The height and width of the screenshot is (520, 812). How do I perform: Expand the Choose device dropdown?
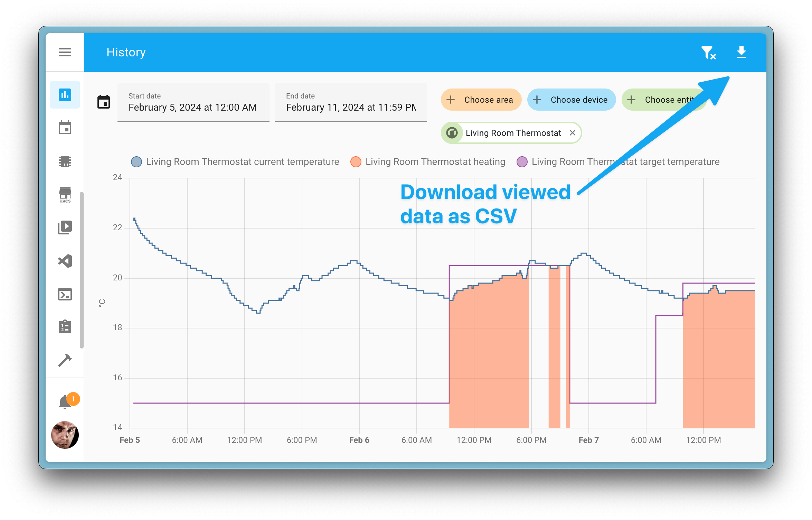570,100
